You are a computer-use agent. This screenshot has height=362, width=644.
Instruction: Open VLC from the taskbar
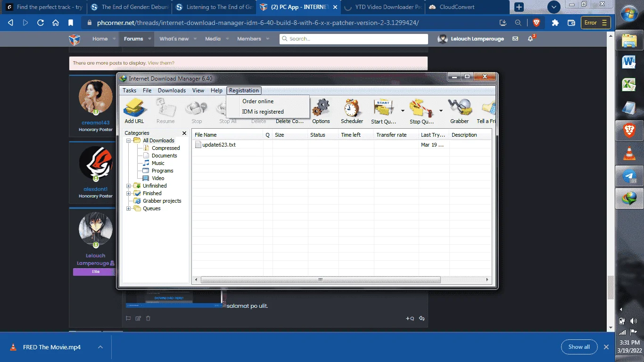pos(629,154)
